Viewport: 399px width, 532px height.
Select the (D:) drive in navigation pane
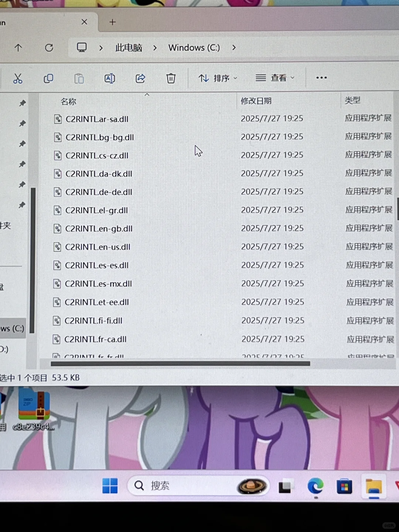[x=4, y=349]
